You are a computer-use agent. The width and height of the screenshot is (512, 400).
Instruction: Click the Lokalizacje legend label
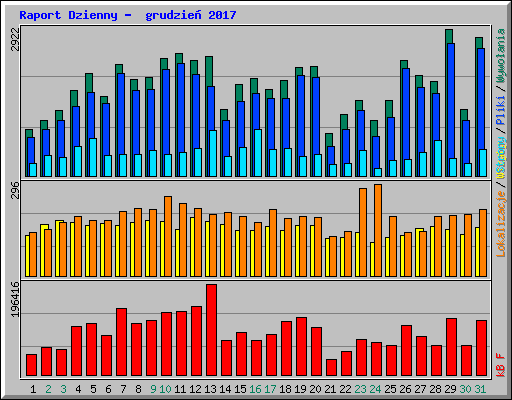[x=501, y=224]
